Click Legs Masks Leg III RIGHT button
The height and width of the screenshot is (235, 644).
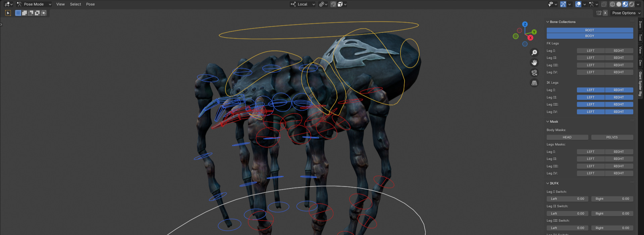619,166
